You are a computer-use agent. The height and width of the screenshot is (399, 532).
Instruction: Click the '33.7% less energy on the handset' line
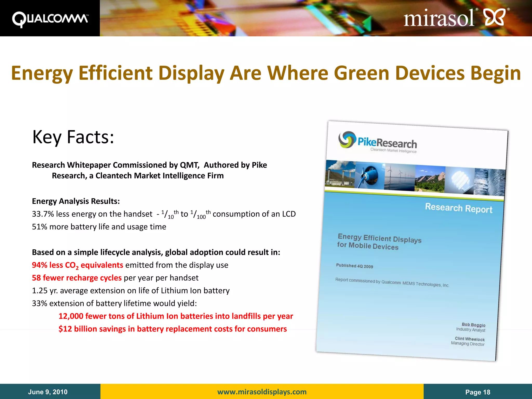pyautogui.click(x=164, y=214)
